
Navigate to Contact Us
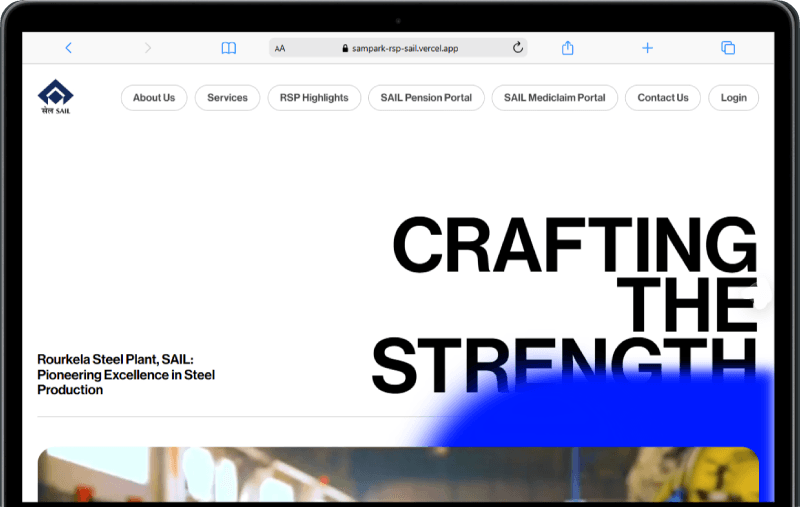(663, 98)
